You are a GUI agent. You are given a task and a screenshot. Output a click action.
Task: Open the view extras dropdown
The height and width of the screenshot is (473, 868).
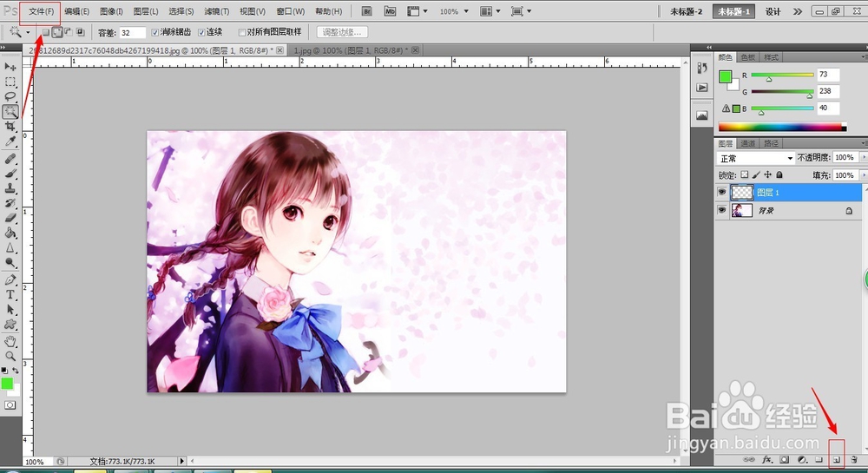point(418,11)
